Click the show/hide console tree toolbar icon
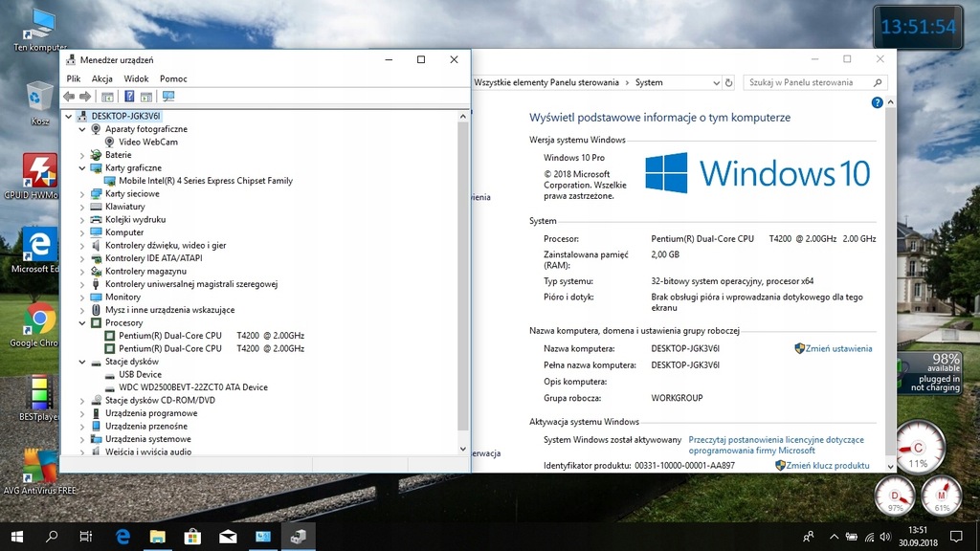The width and height of the screenshot is (980, 551). tap(107, 97)
